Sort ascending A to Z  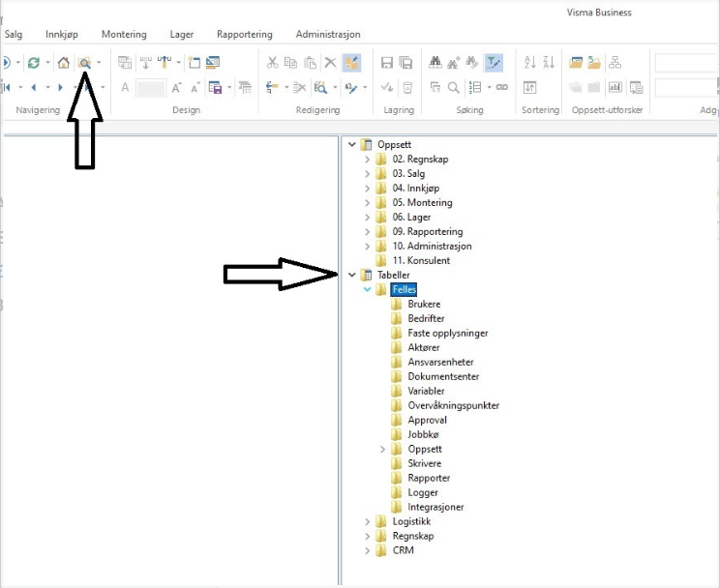click(530, 63)
